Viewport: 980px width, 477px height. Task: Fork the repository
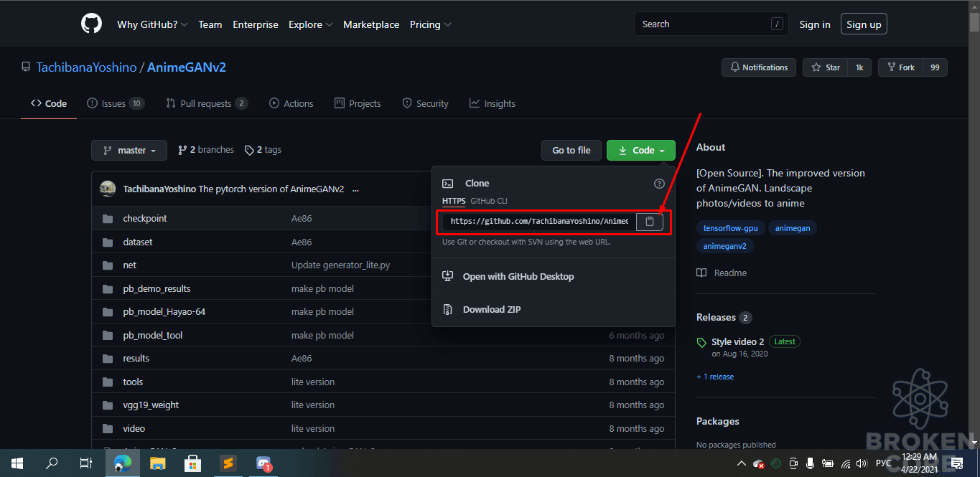900,67
